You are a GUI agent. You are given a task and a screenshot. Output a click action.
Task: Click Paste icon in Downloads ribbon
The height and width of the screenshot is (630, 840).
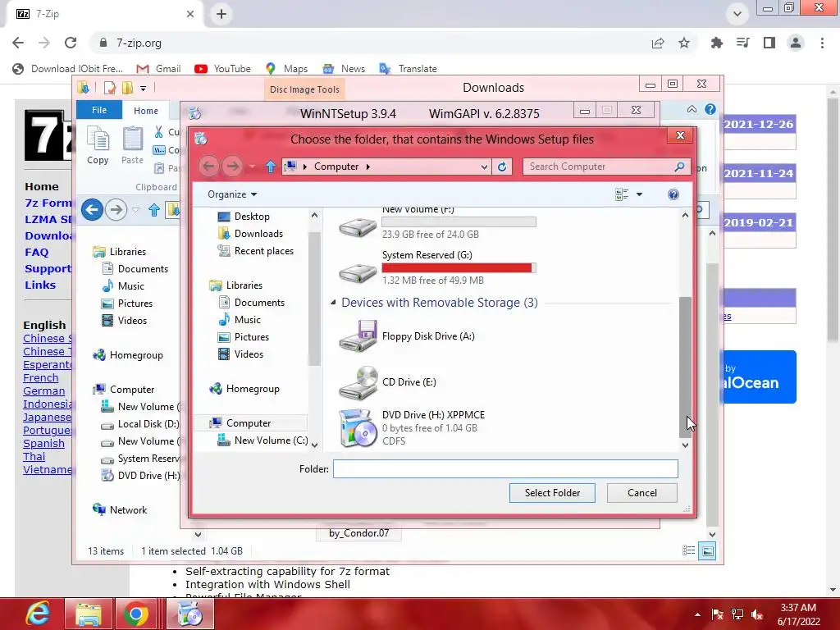point(132,144)
